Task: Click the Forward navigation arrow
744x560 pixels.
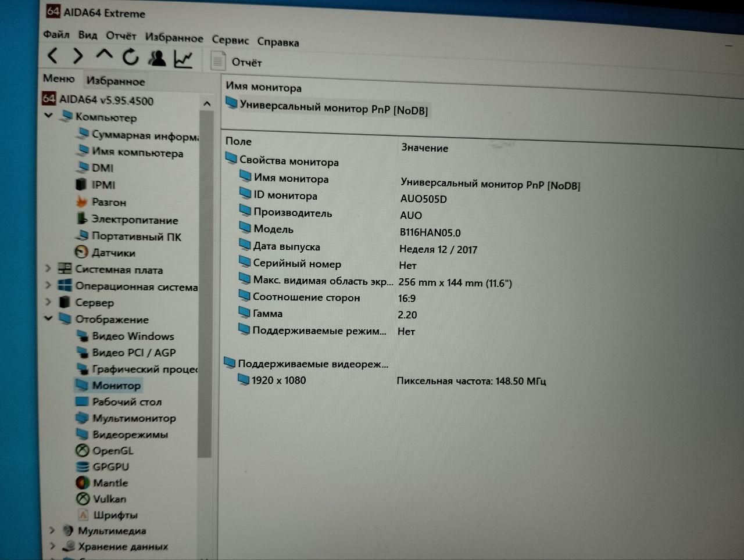Action: [x=78, y=56]
